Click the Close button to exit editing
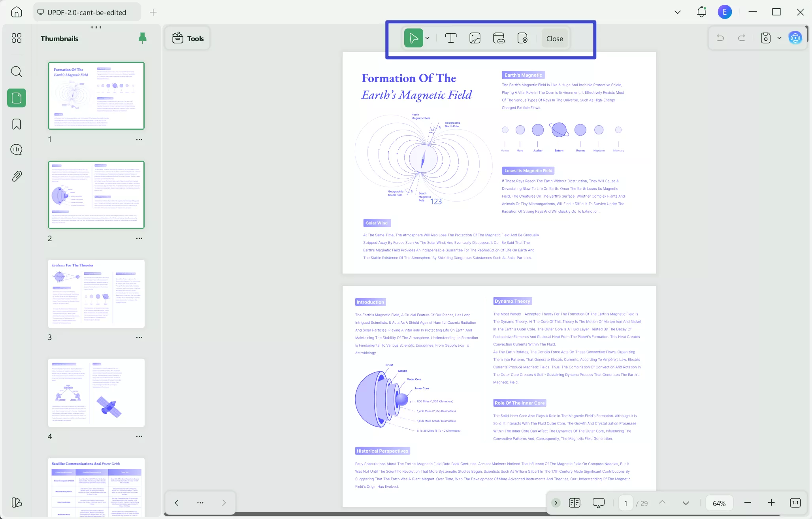Image resolution: width=812 pixels, height=519 pixels. coord(554,38)
